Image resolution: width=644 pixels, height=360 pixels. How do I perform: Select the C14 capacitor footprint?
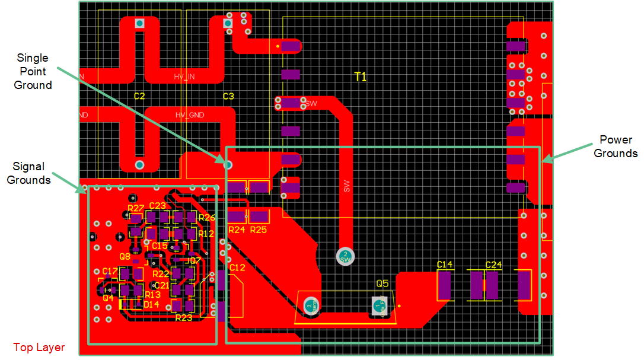pyautogui.click(x=445, y=285)
